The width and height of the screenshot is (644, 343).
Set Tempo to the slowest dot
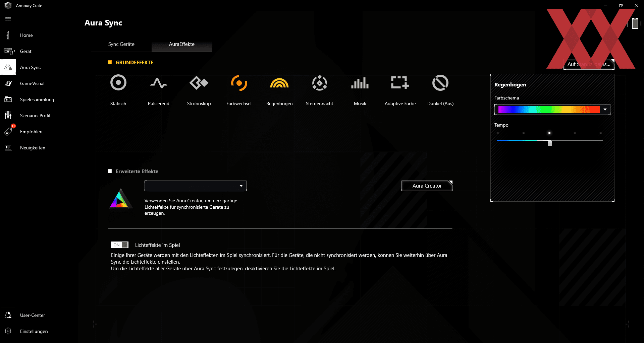tap(498, 133)
